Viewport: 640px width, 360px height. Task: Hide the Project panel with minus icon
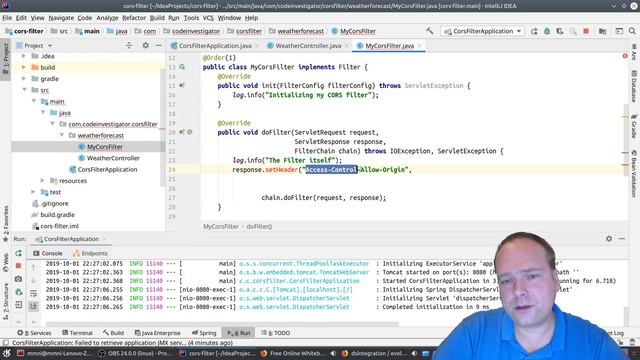pos(158,46)
